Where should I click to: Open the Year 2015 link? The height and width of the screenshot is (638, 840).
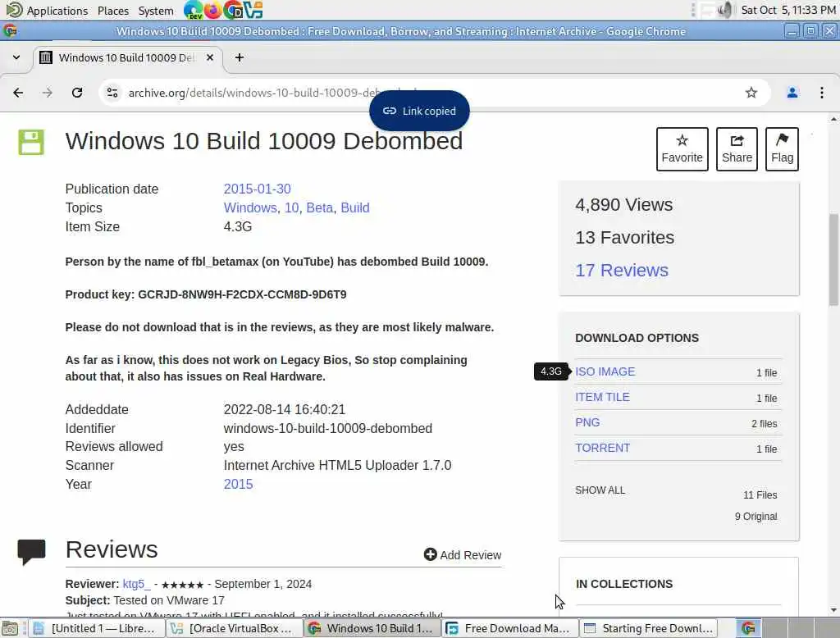[238, 485]
